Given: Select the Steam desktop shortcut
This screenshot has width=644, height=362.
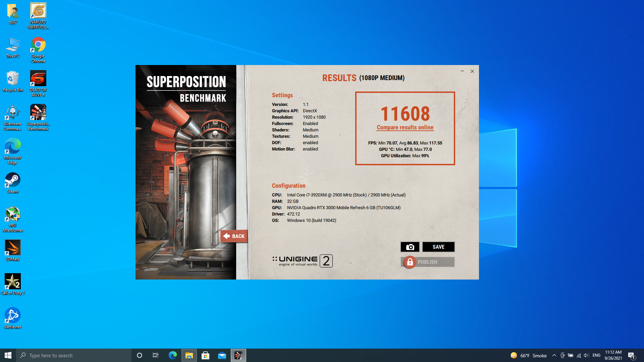Looking at the screenshot, I should pyautogui.click(x=13, y=183).
